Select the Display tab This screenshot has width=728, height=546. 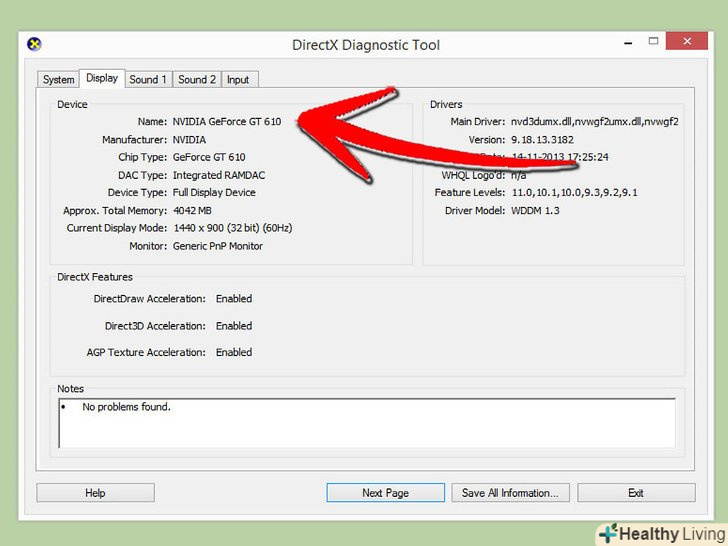click(x=102, y=78)
